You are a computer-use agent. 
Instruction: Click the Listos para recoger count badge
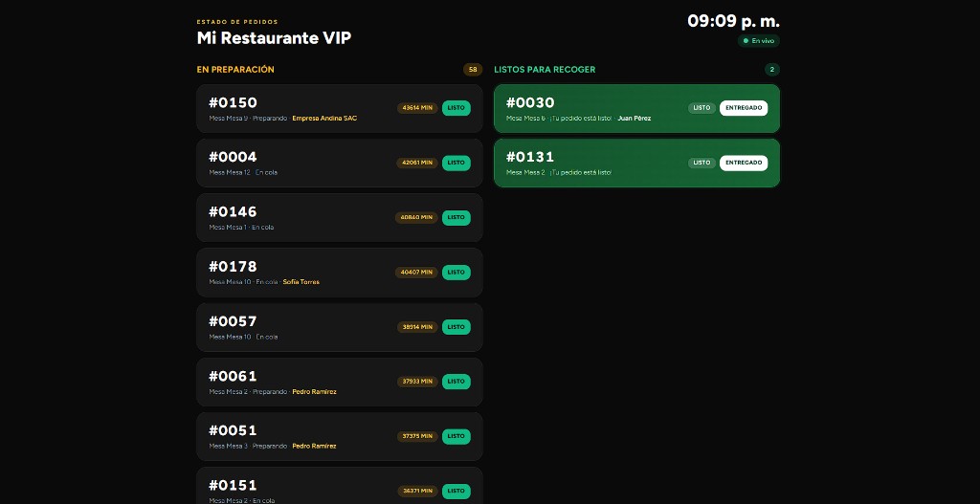[772, 69]
